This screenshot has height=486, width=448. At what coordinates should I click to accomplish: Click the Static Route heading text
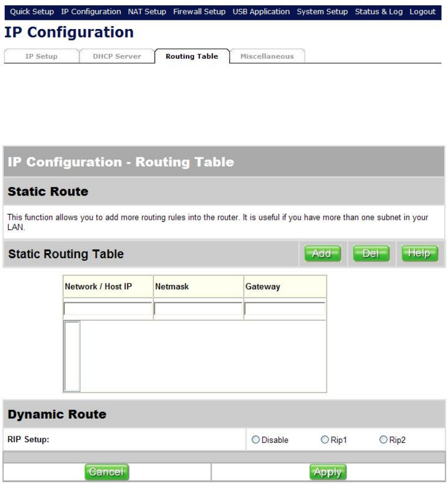click(48, 192)
